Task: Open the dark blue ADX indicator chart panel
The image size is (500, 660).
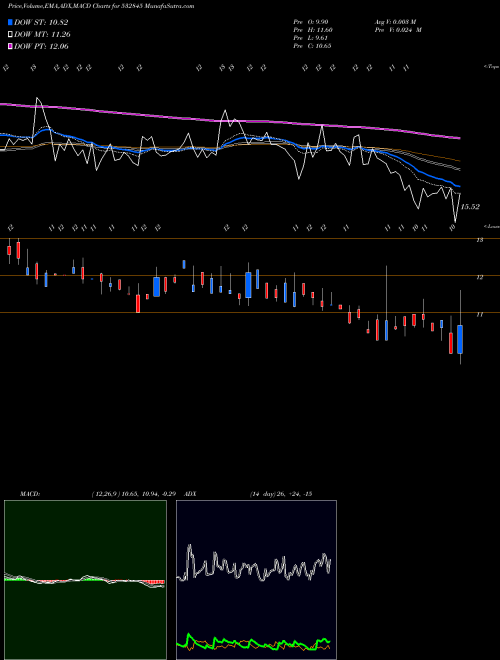Action: [x=256, y=580]
